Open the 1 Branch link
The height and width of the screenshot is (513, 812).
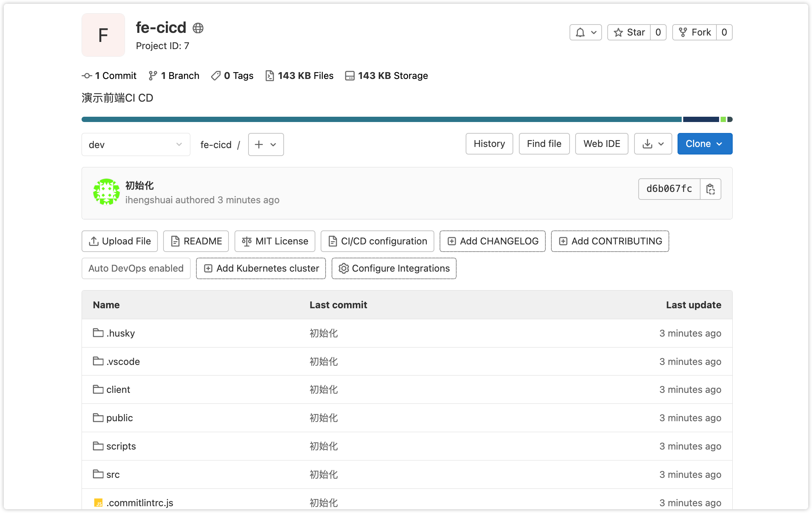174,76
